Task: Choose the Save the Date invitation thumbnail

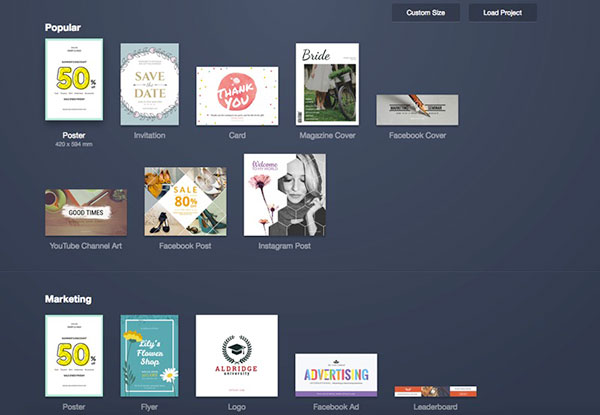Action: pyautogui.click(x=149, y=84)
